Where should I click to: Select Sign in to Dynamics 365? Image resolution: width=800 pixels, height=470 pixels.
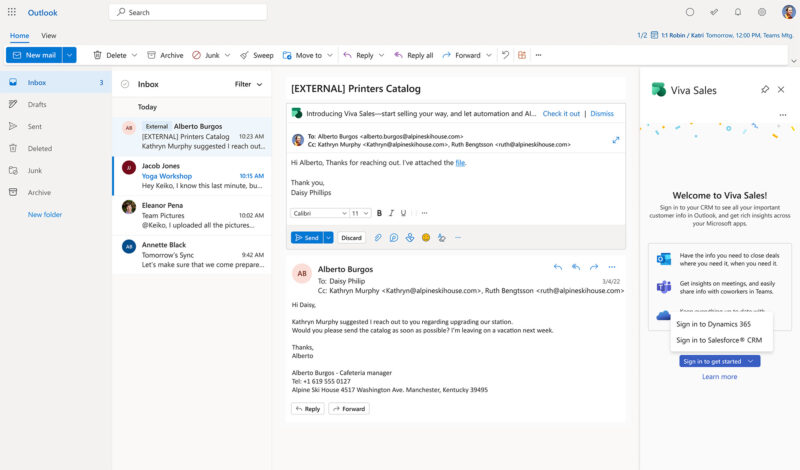[713, 324]
